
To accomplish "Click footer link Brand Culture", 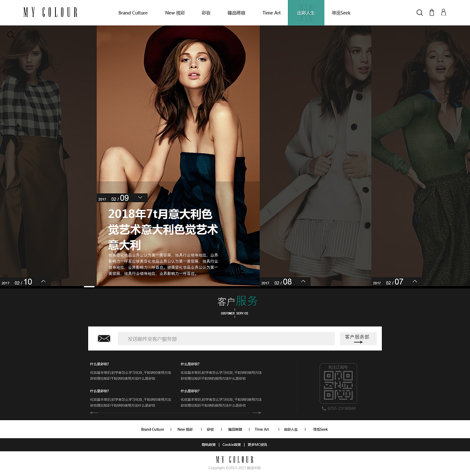I will [x=152, y=429].
